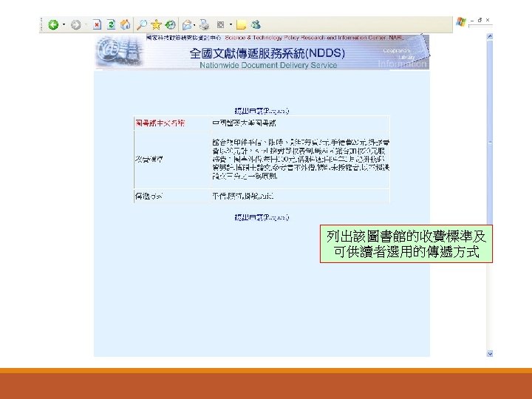532x399 pixels.
Task: Open the dropdown beside the square icon
Action: click(x=231, y=24)
